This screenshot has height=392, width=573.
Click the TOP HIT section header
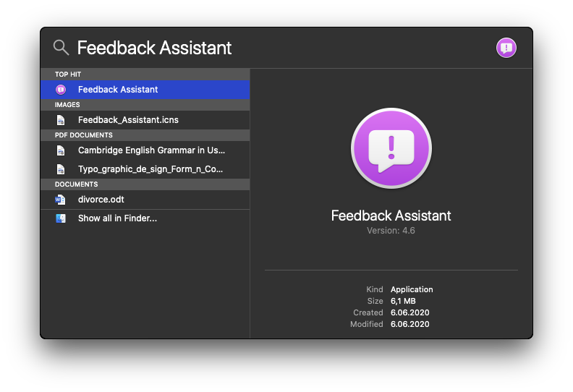[x=145, y=74]
